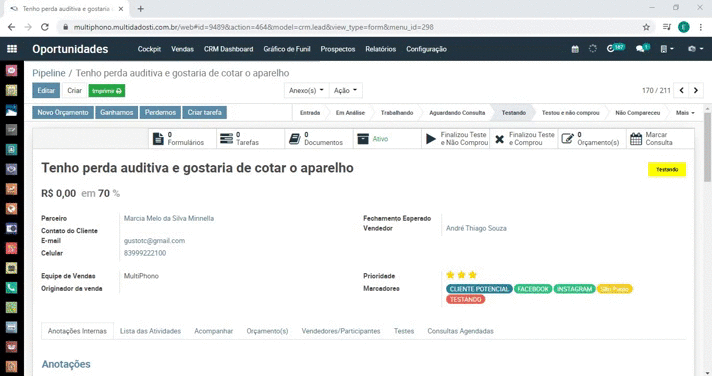The width and height of the screenshot is (712, 376).
Task: Click Finalizou Teste e Comprou button
Action: (524, 139)
